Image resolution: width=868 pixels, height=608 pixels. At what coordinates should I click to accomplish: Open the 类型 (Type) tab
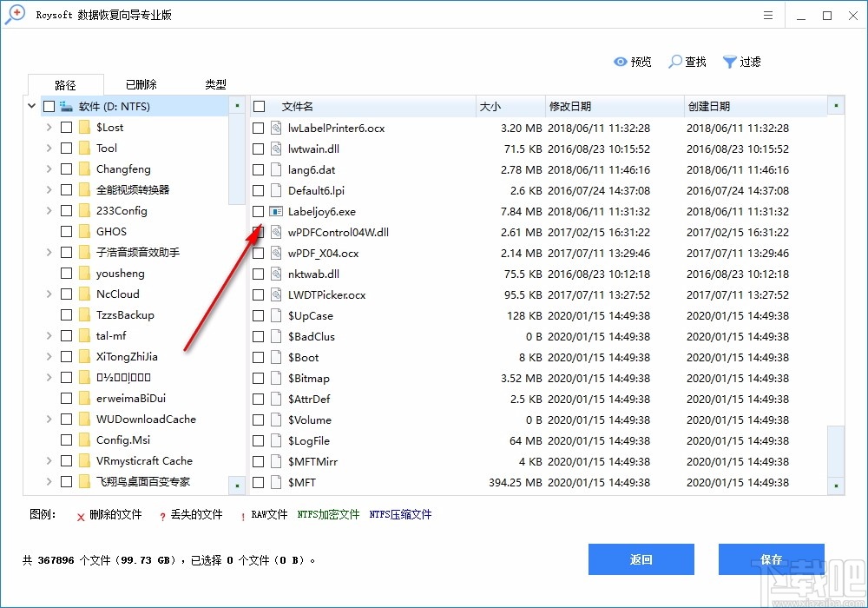tap(214, 84)
